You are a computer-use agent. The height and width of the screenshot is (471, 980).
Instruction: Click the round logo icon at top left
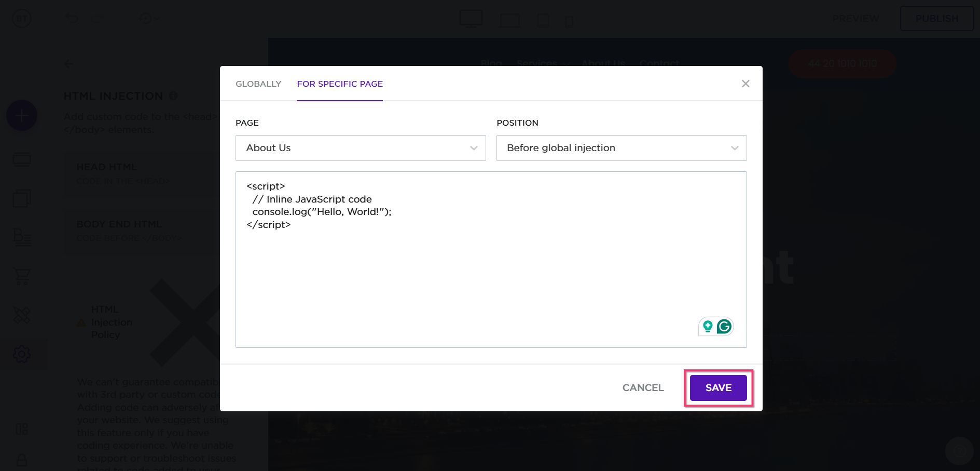click(22, 19)
